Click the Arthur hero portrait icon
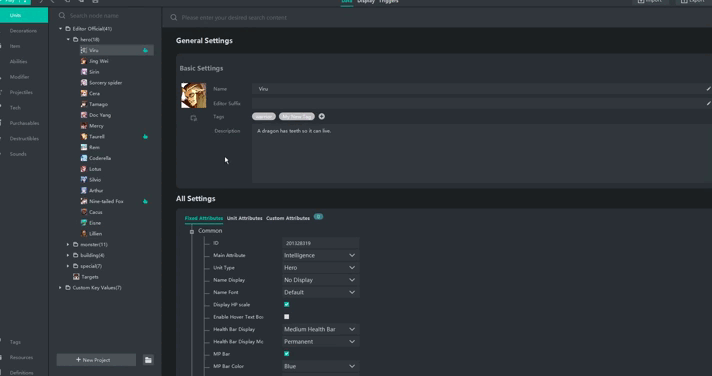 coord(84,190)
